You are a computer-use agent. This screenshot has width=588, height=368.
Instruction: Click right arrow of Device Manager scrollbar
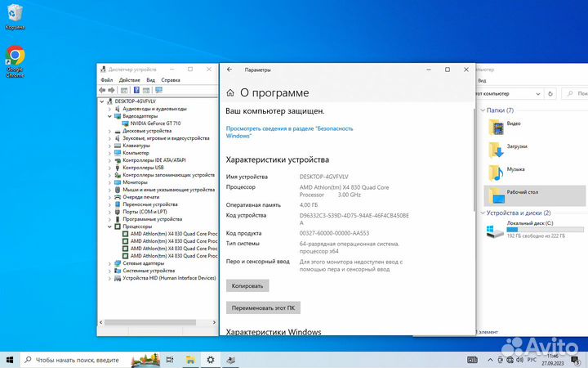tap(214, 322)
